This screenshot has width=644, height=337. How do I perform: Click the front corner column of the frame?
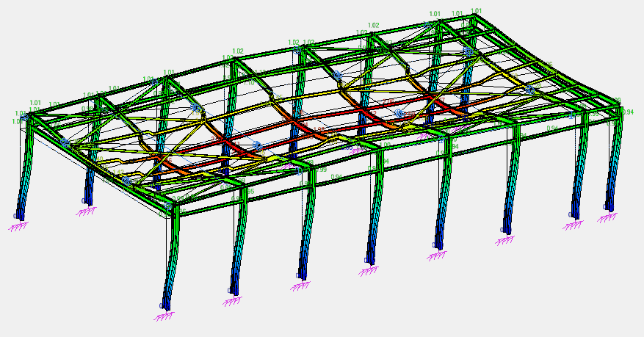(173, 257)
